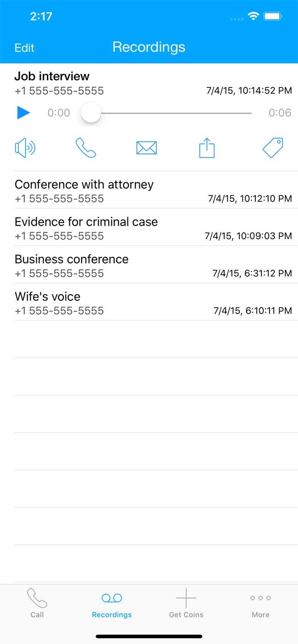298x644 pixels.
Task: Tap Edit in the navigation bar
Action: tap(24, 48)
